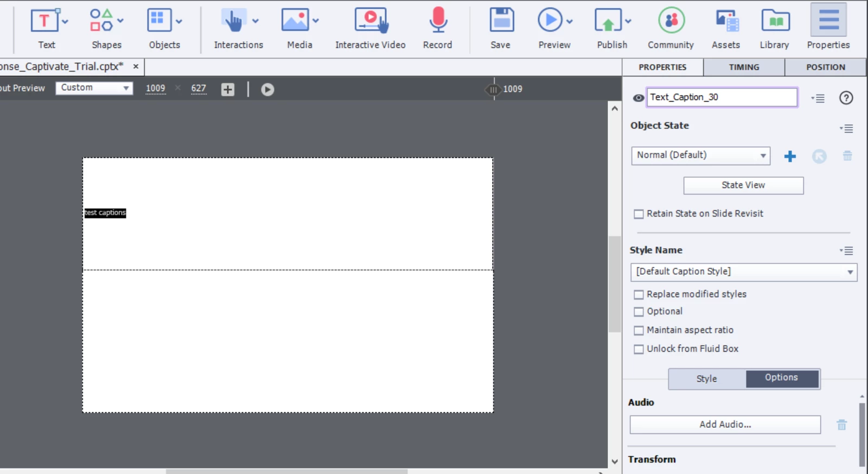Click the Text_Caption_30 name field

click(x=722, y=98)
